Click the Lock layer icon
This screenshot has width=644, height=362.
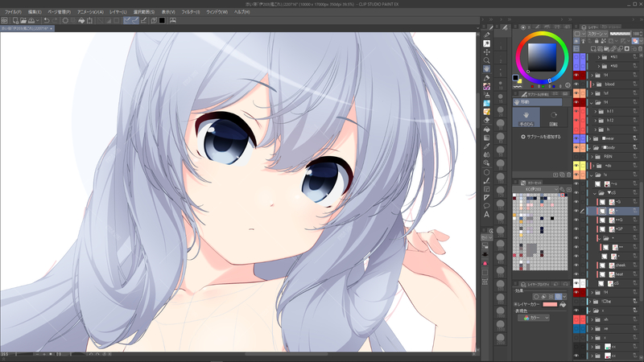point(597,41)
